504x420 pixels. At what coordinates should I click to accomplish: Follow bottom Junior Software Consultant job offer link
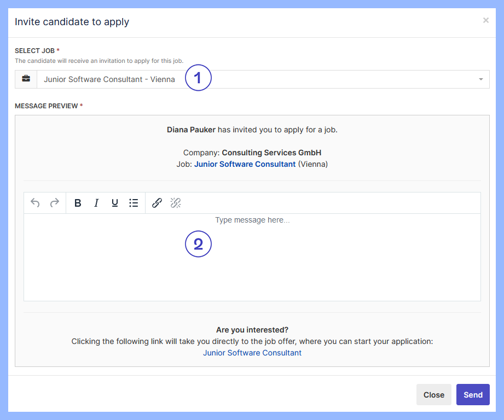(252, 353)
